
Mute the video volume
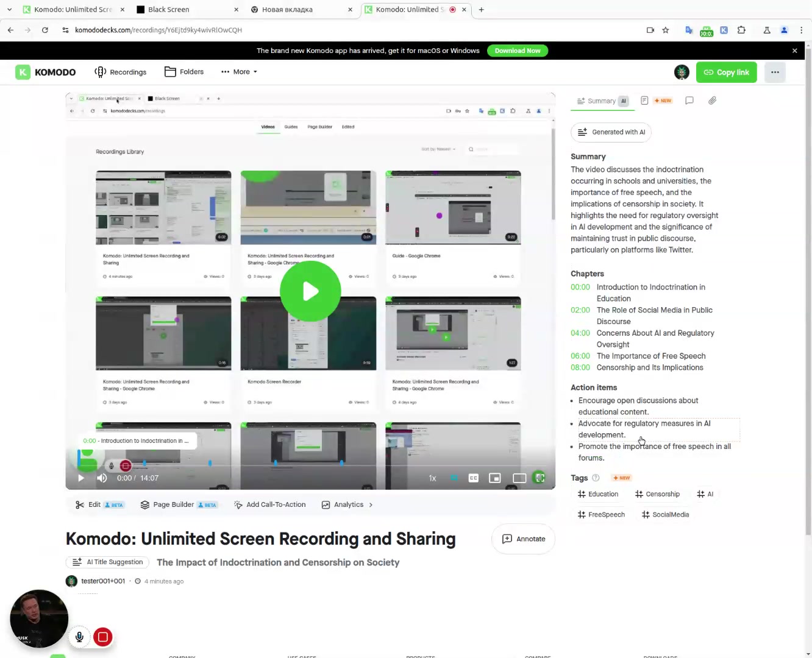click(x=102, y=478)
